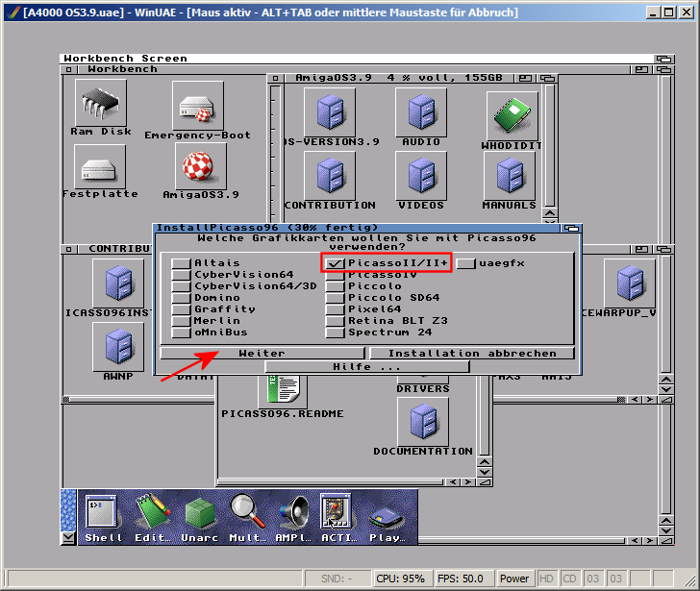Click the InstallPicasso96 title bar
700x591 pixels.
pyautogui.click(x=357, y=228)
